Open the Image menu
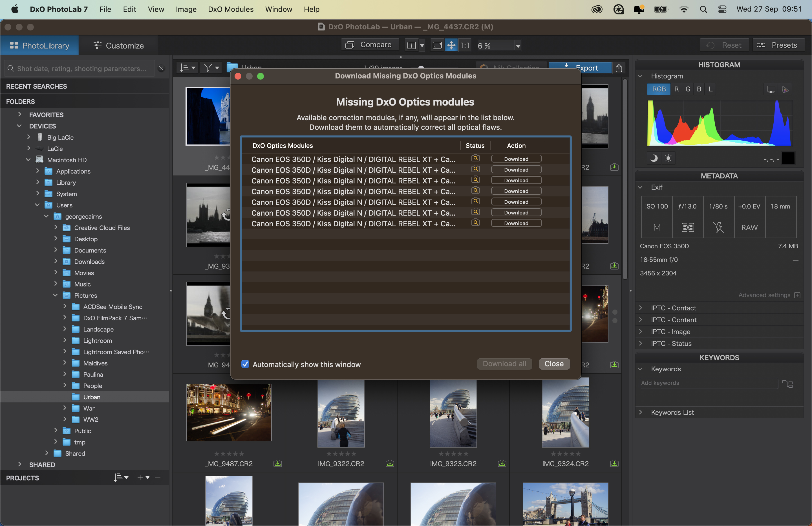The image size is (812, 526). tap(186, 9)
